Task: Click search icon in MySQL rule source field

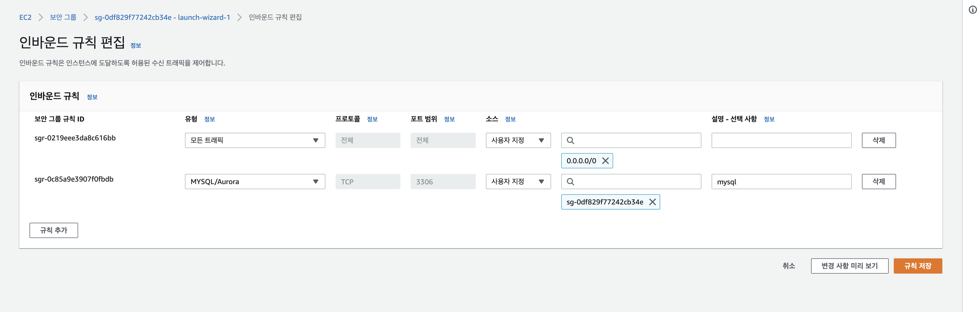Action: coord(570,182)
